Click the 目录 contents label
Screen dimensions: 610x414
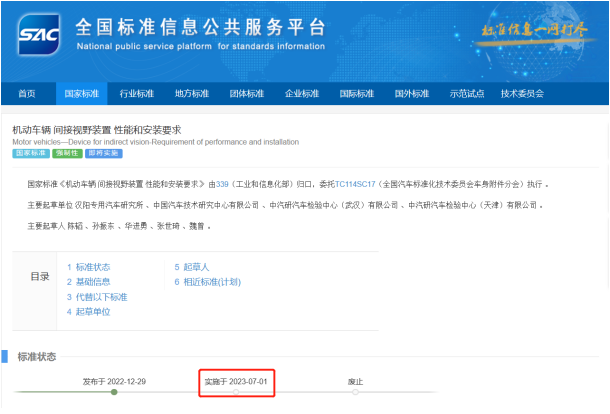(40, 277)
